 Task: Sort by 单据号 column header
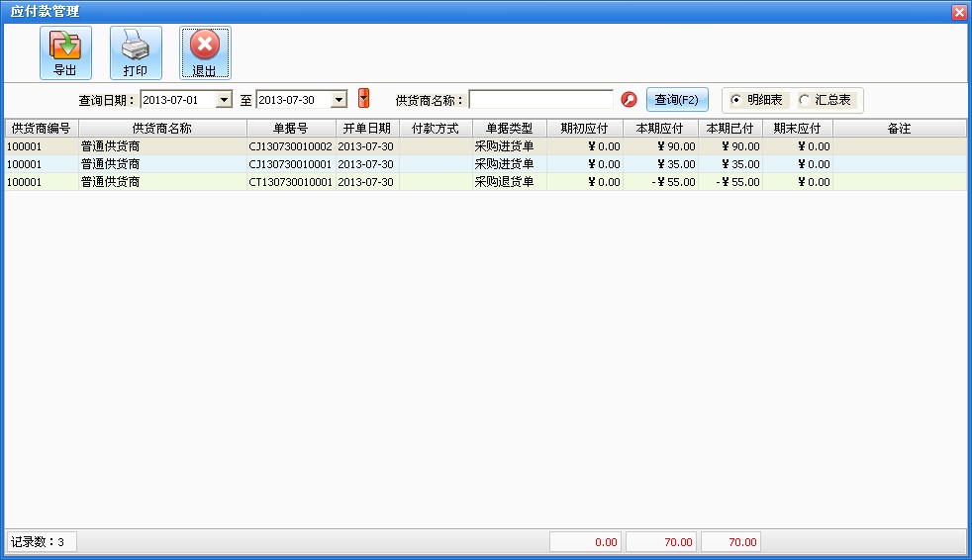[291, 129]
